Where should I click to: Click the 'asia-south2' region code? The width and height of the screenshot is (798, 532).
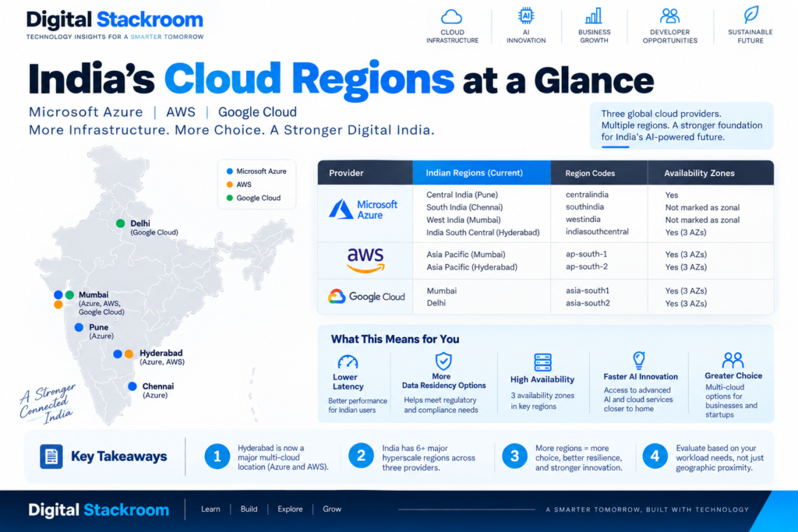[x=588, y=303]
